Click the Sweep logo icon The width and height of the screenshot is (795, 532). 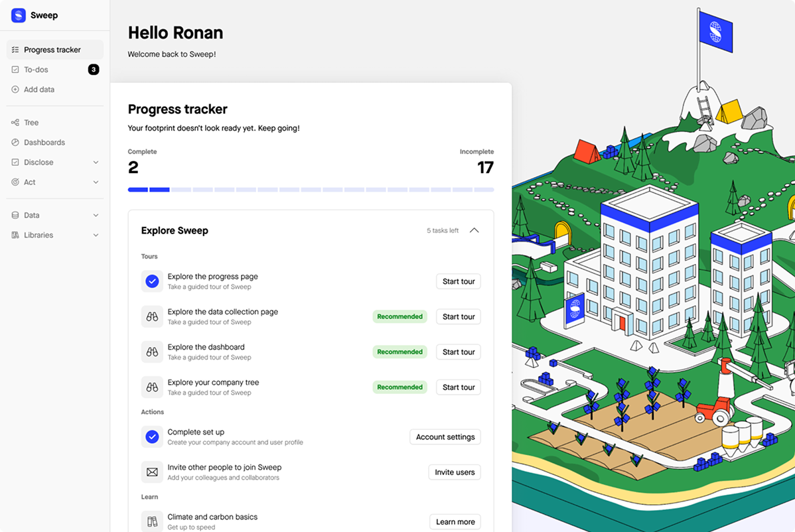pos(19,15)
